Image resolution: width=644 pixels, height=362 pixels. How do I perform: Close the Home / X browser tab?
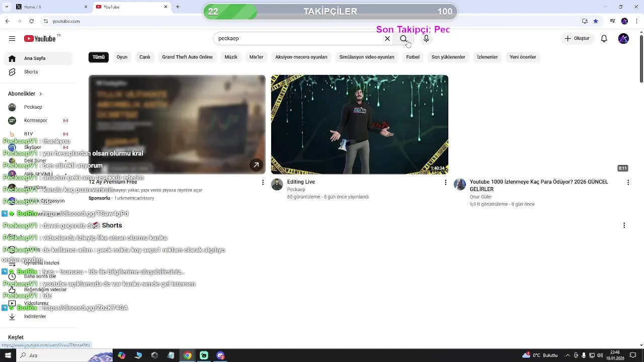tap(86, 7)
